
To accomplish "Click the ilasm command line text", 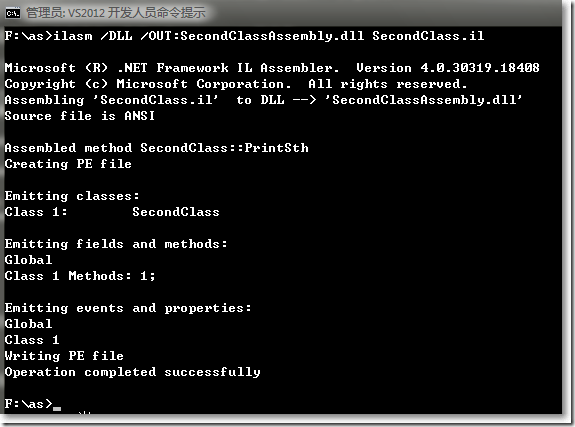I will click(244, 36).
